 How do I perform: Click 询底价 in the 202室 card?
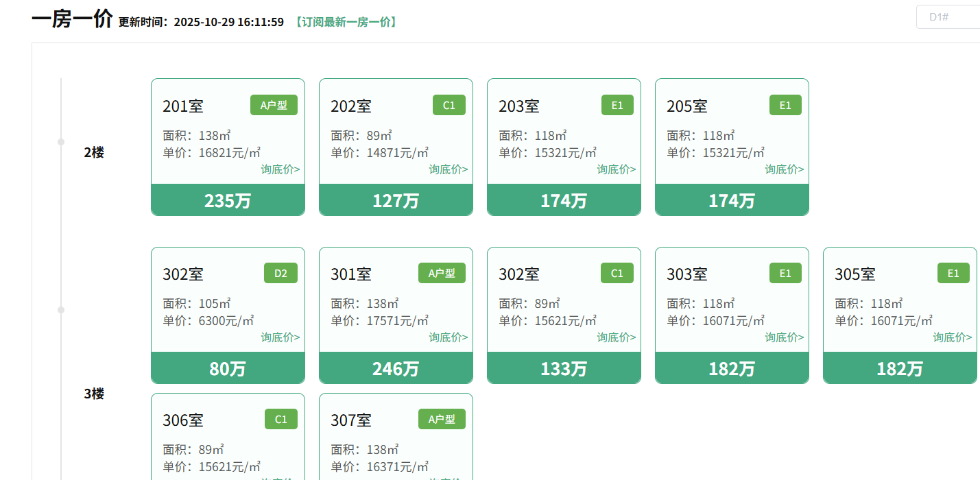(x=449, y=169)
